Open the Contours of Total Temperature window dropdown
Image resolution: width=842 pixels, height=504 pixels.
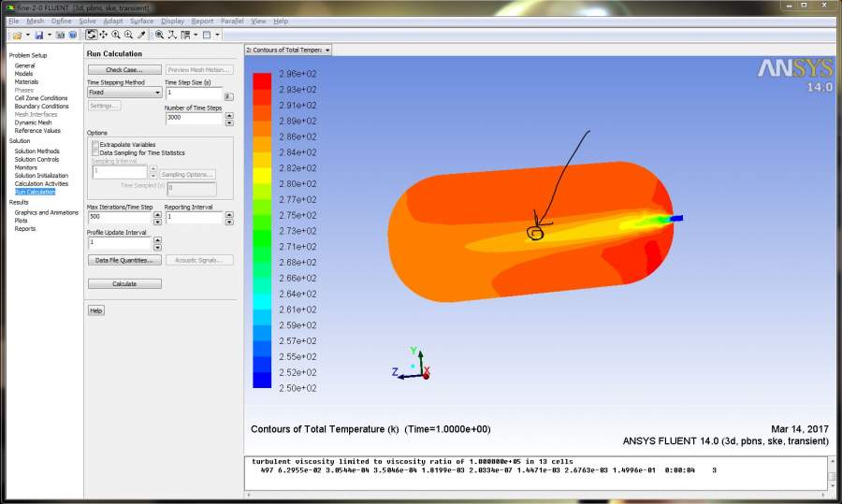click(x=288, y=50)
